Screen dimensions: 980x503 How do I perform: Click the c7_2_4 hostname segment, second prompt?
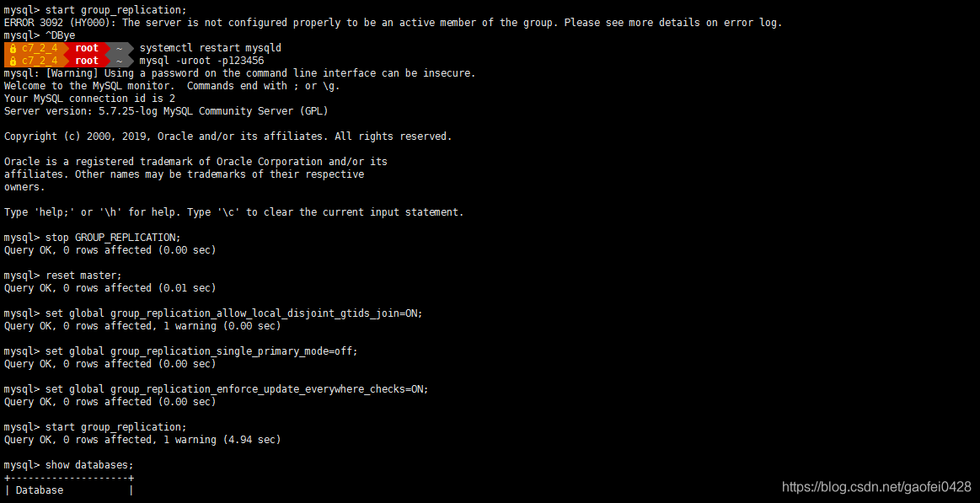[x=40, y=61]
